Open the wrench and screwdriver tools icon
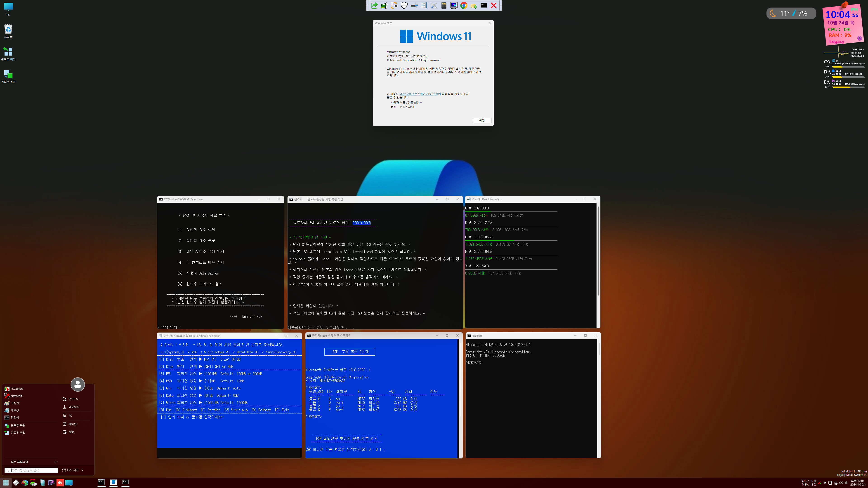The image size is (868, 488). [x=434, y=5]
